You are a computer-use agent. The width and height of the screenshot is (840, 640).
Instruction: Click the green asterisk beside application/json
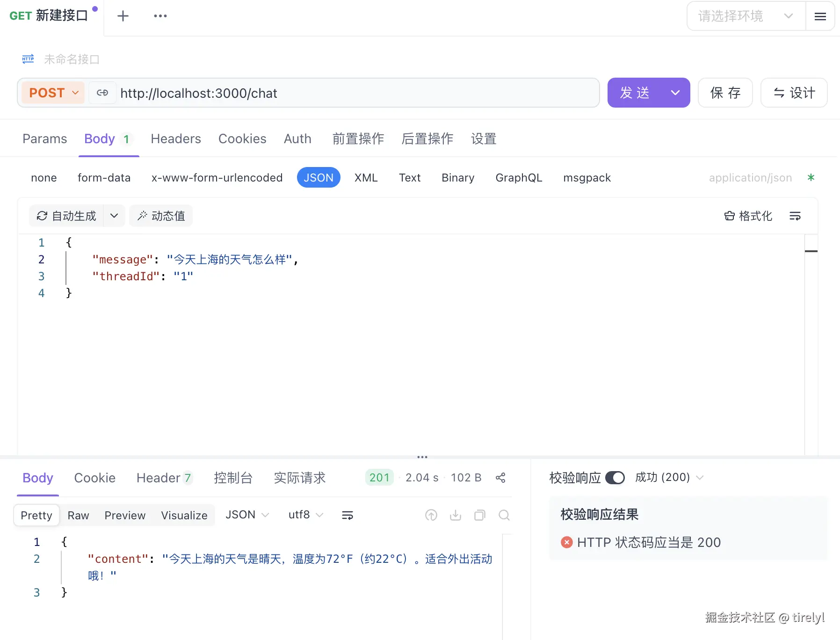tap(811, 177)
